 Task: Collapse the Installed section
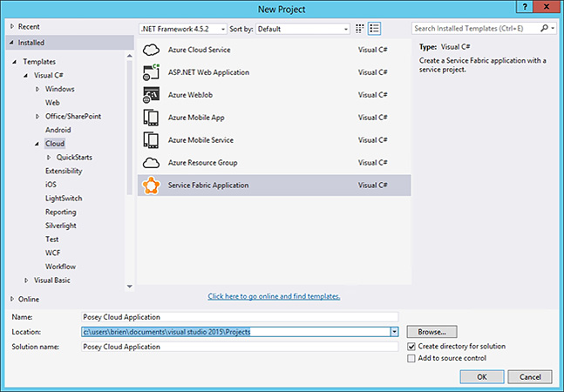click(x=12, y=43)
